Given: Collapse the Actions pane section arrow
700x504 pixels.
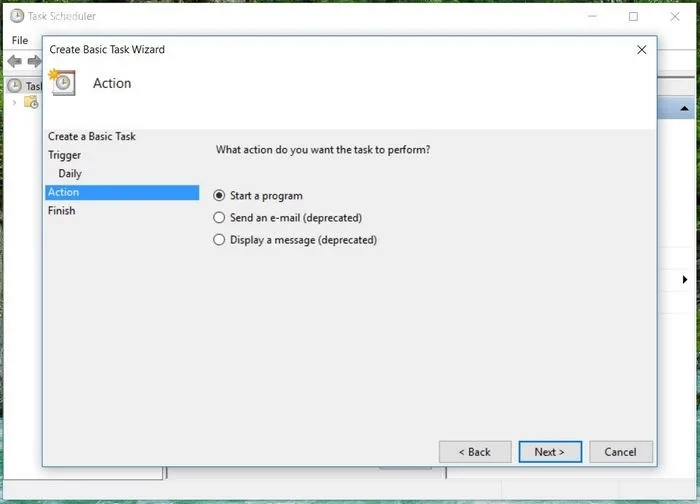Looking at the screenshot, I should [x=685, y=108].
